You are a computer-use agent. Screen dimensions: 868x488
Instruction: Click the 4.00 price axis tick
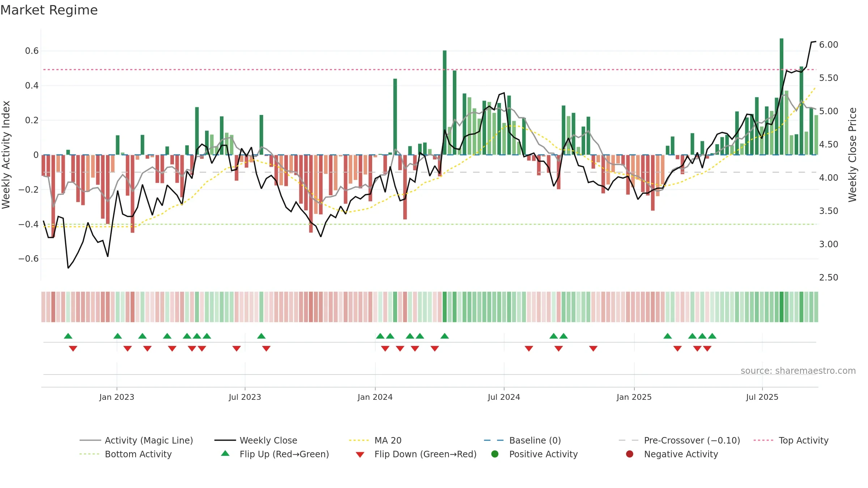click(x=829, y=177)
